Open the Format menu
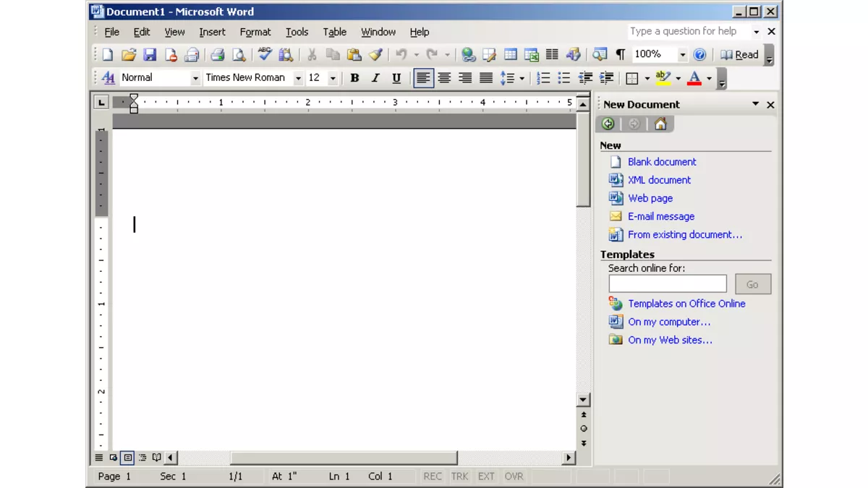This screenshot has width=868, height=488. coord(255,32)
